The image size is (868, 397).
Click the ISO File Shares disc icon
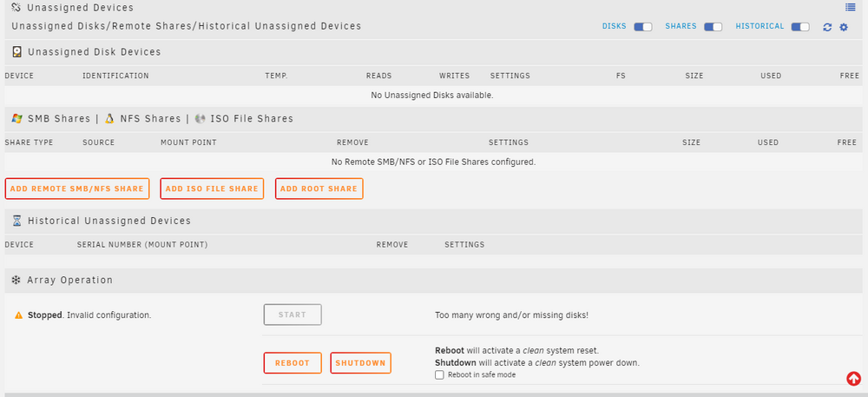(x=201, y=118)
